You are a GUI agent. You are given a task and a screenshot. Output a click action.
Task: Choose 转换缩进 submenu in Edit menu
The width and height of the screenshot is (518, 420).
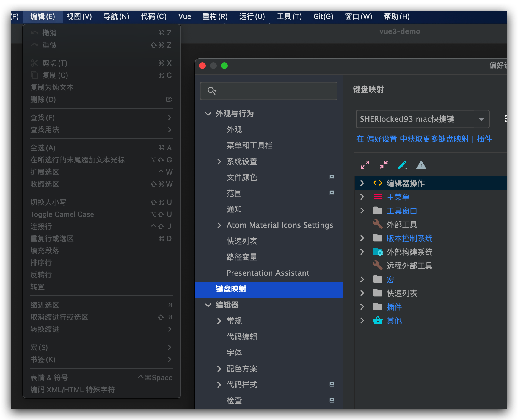click(101, 329)
